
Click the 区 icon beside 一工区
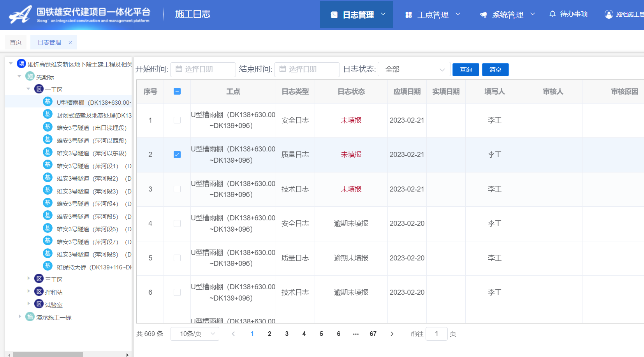39,89
